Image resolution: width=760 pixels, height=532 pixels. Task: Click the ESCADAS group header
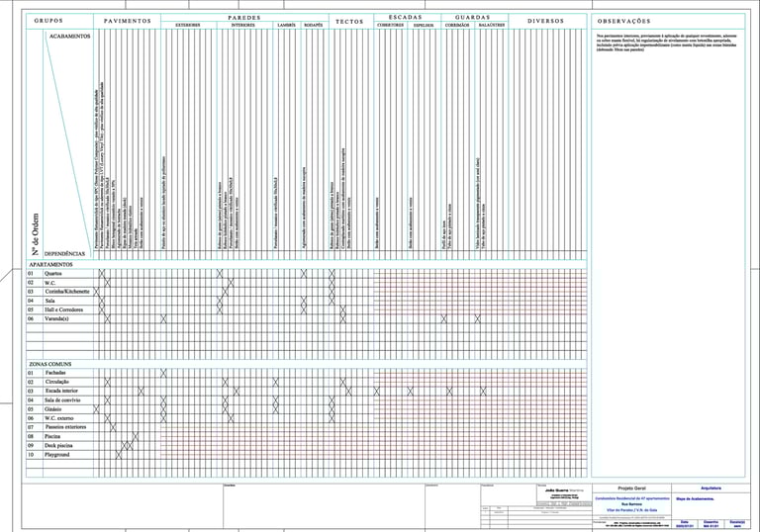(406, 18)
